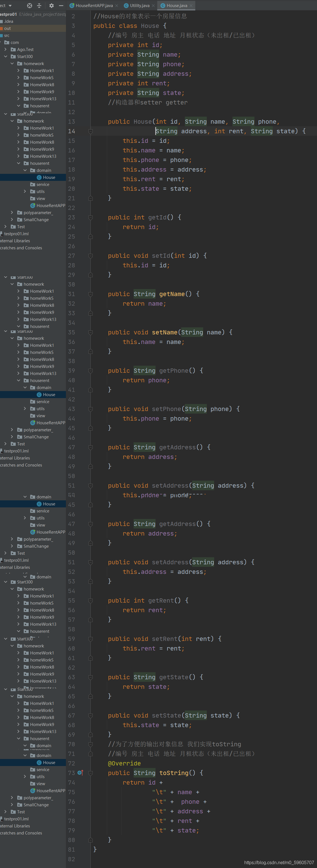
Task: Fold setName method at line 35
Action: pyautogui.click(x=90, y=332)
